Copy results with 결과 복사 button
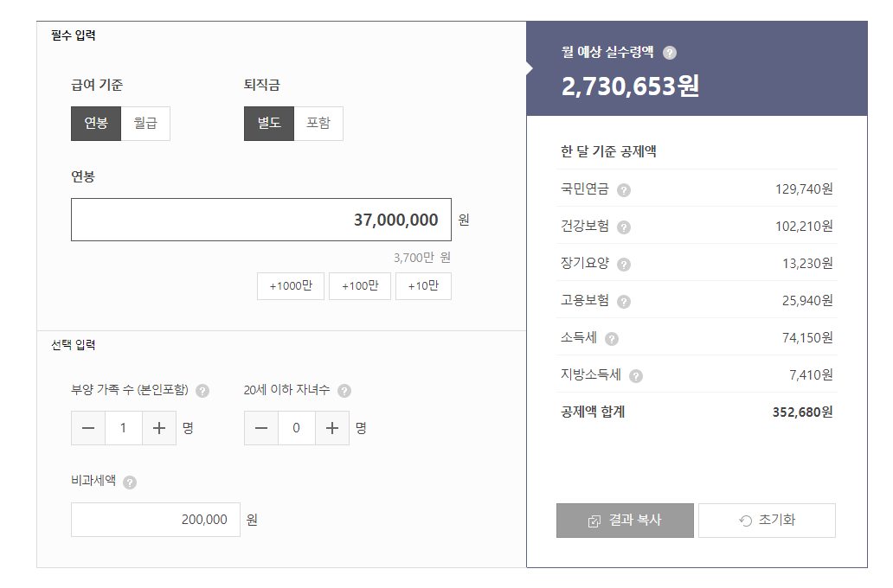Viewport: 893px width, 588px height. 625,521
